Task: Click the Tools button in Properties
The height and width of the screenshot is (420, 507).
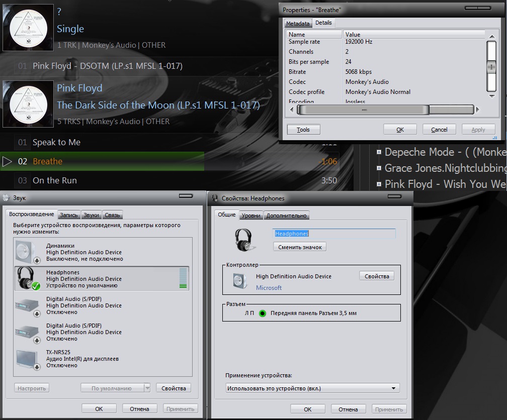Action: tap(303, 130)
